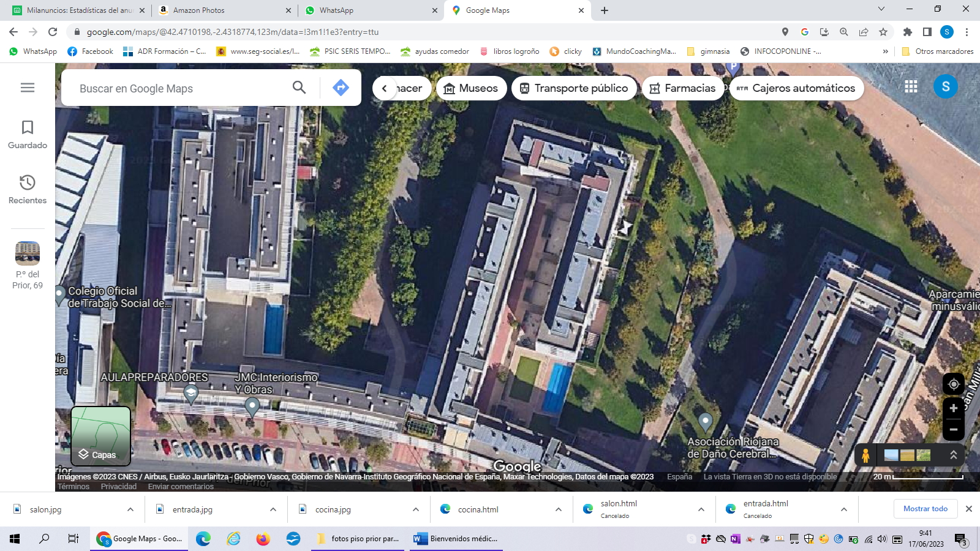Open Guardado saved places
The width and height of the screenshot is (980, 551).
point(28,135)
